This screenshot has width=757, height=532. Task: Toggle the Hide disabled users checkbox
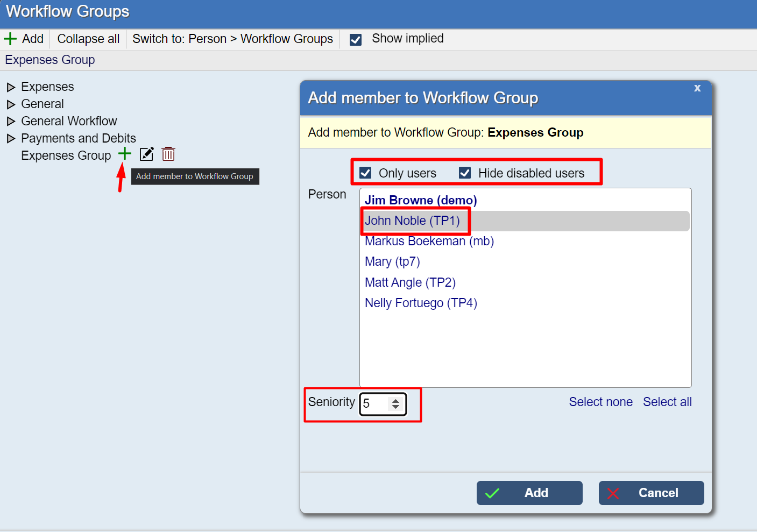[465, 173]
